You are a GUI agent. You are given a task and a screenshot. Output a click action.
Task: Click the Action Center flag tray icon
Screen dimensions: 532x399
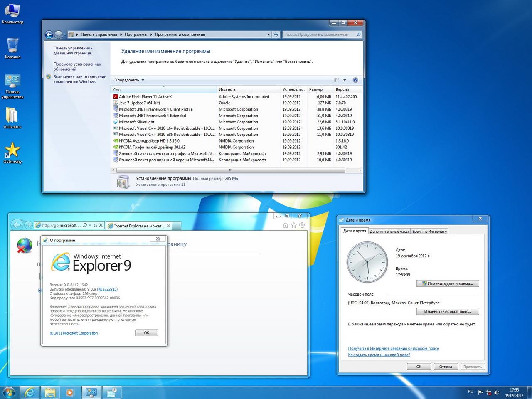481,392
